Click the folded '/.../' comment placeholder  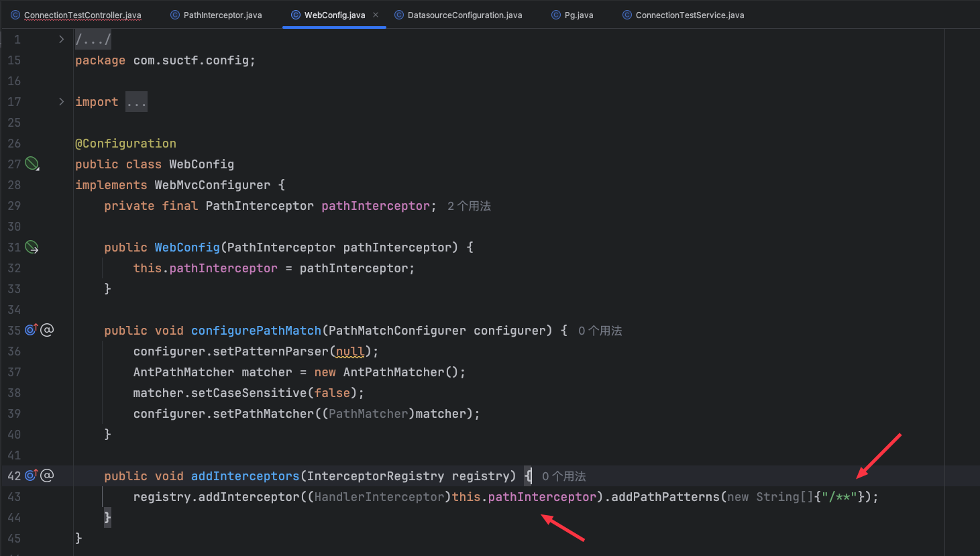[x=93, y=40]
